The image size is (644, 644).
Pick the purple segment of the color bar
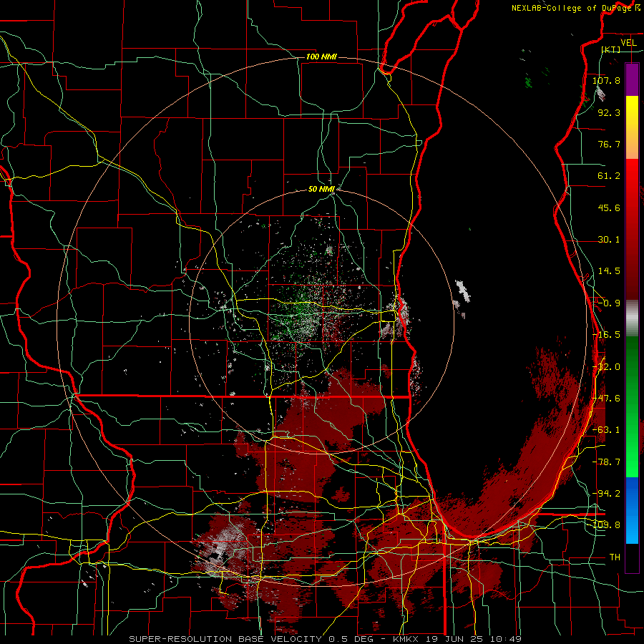click(632, 79)
